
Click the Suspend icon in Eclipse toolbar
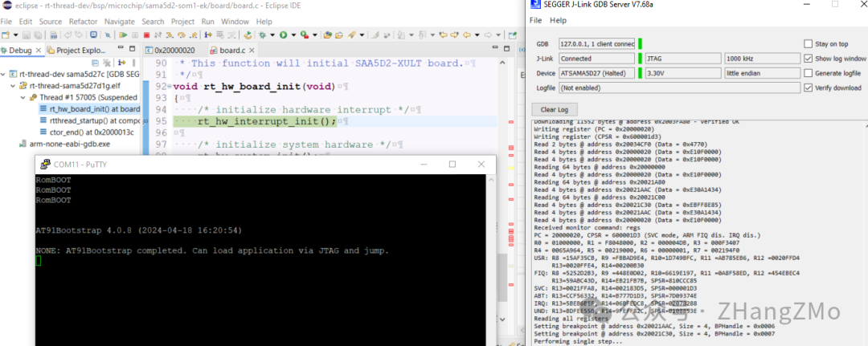point(135,35)
